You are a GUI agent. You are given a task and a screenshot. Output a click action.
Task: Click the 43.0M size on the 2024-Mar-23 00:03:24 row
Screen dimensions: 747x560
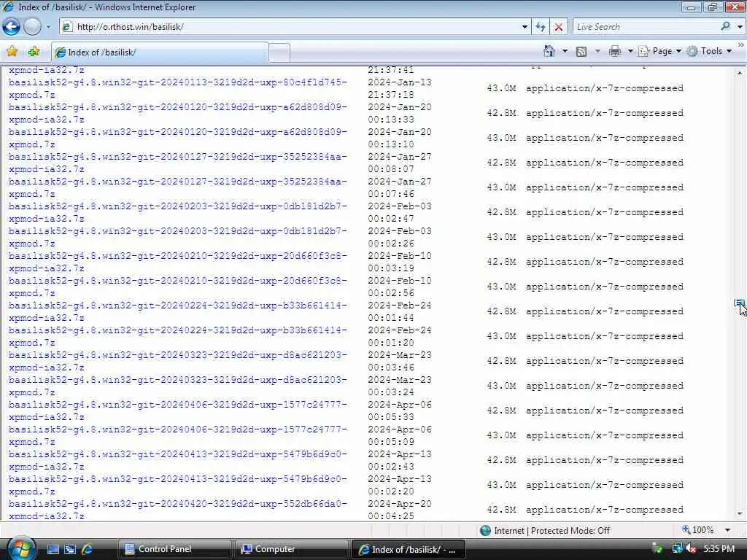click(501, 385)
